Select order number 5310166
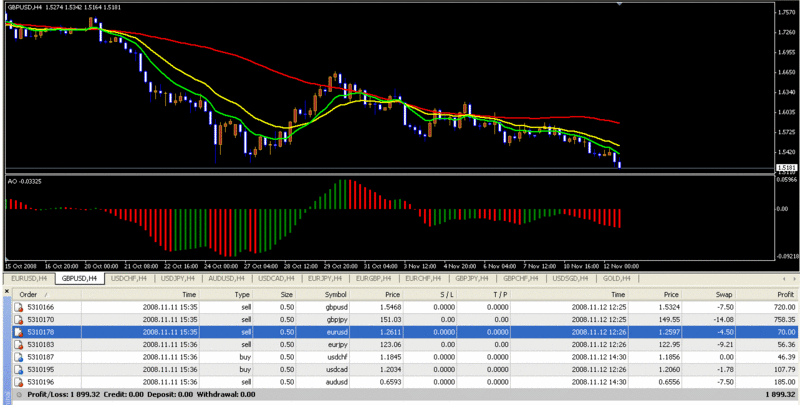This screenshot has height=405, width=800. click(41, 307)
